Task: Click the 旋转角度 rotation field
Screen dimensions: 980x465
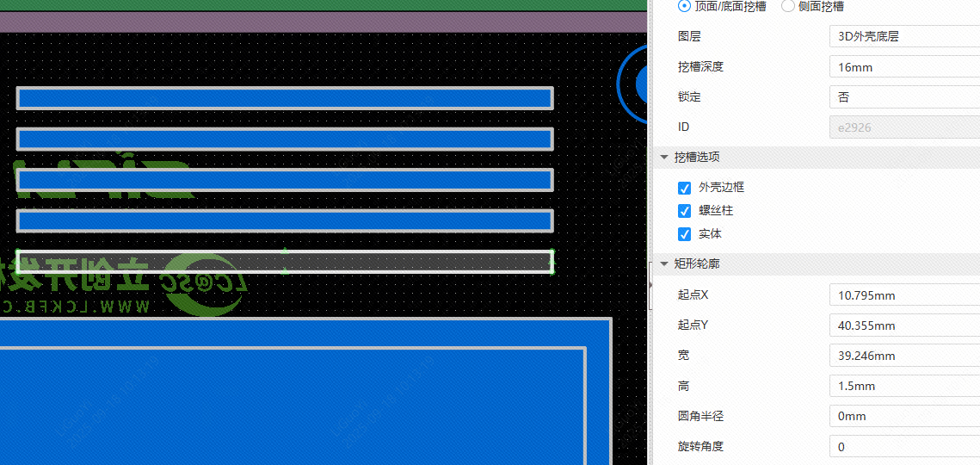Action: [x=903, y=447]
